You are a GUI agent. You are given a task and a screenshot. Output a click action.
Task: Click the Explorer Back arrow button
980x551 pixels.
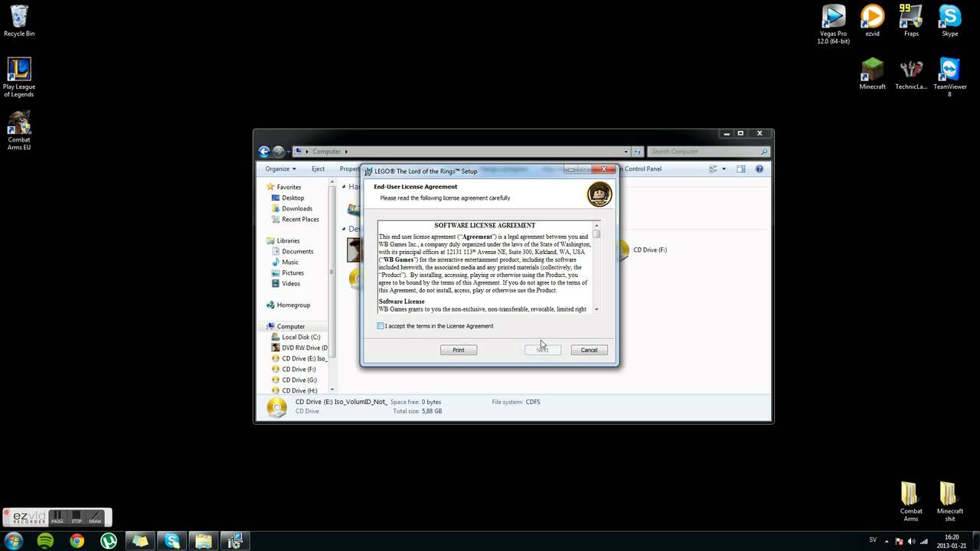[264, 152]
